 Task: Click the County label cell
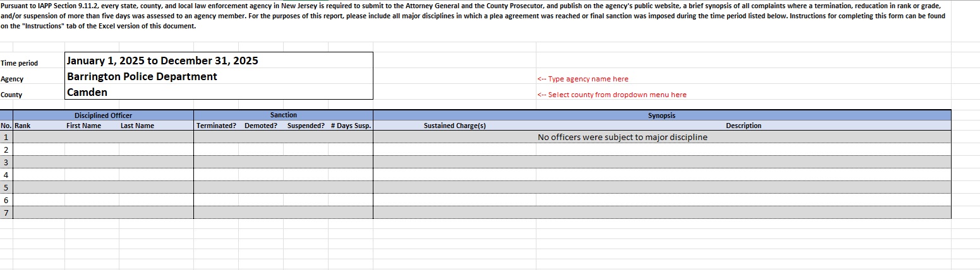tap(11, 95)
